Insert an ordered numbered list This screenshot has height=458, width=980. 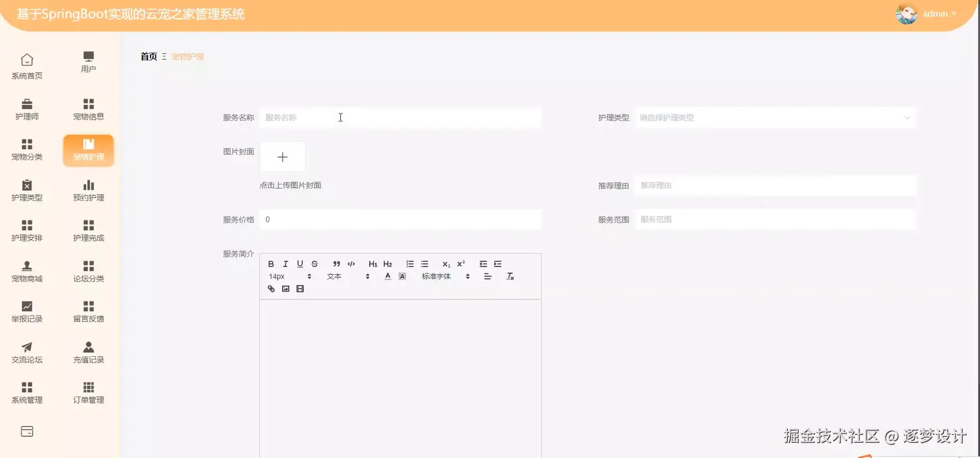coord(410,264)
